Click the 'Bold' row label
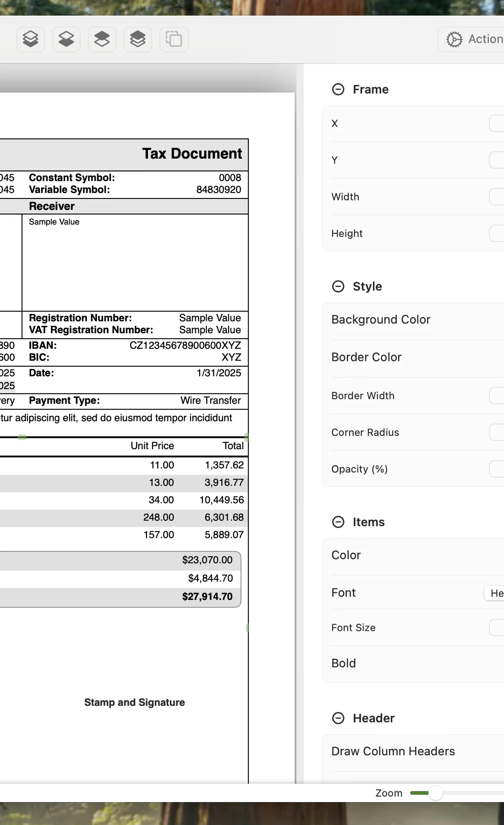Screen dimensions: 504x825 pyautogui.click(x=344, y=663)
